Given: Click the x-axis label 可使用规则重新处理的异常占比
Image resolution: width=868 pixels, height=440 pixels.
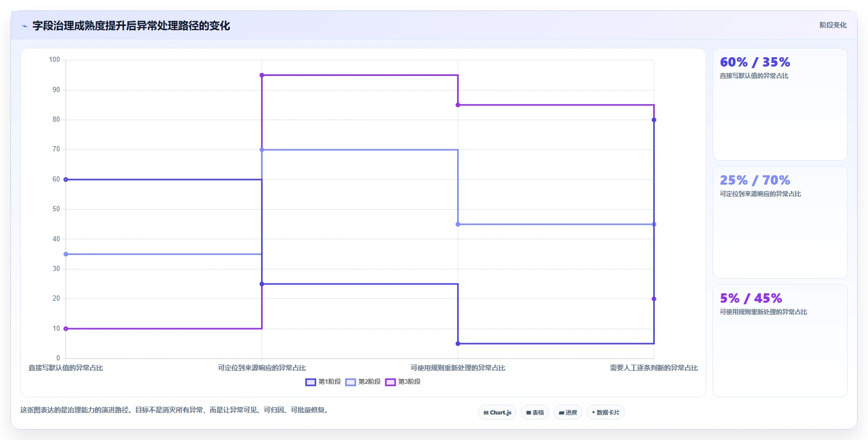Looking at the screenshot, I should tap(458, 368).
